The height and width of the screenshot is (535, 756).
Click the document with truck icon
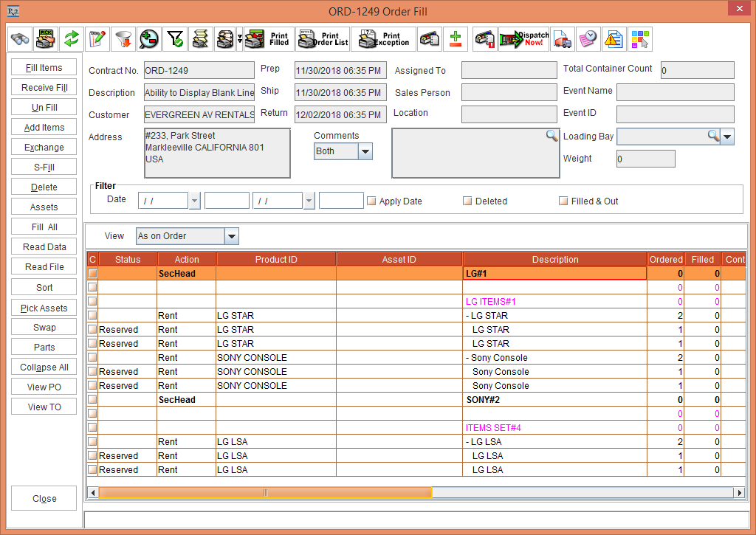(x=563, y=39)
